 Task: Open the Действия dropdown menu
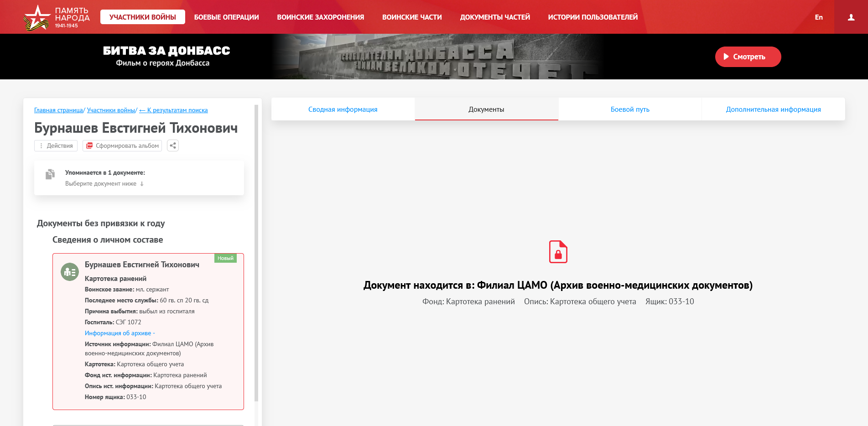point(56,146)
